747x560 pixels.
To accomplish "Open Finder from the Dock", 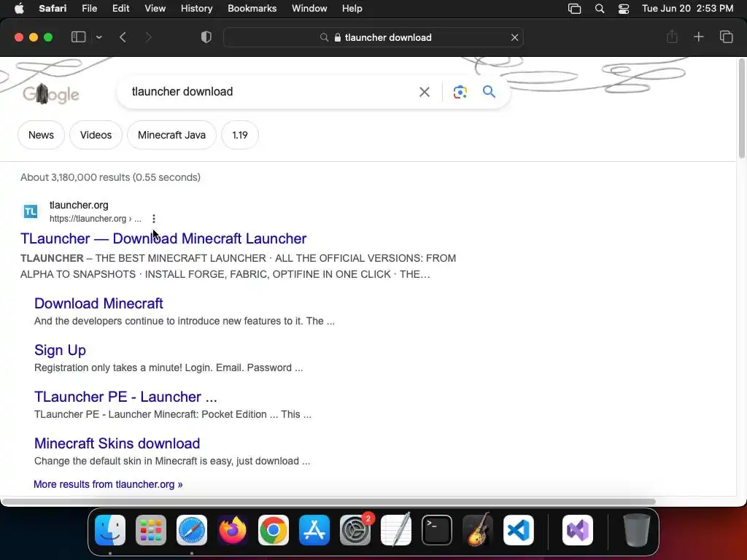I will pyautogui.click(x=110, y=530).
